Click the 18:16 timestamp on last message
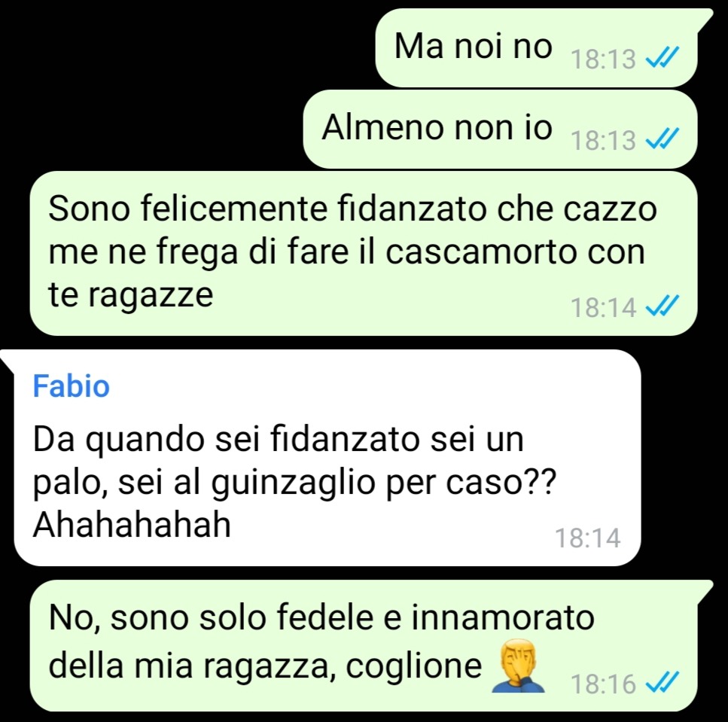Image resolution: width=728 pixels, height=722 pixels. coord(602,684)
